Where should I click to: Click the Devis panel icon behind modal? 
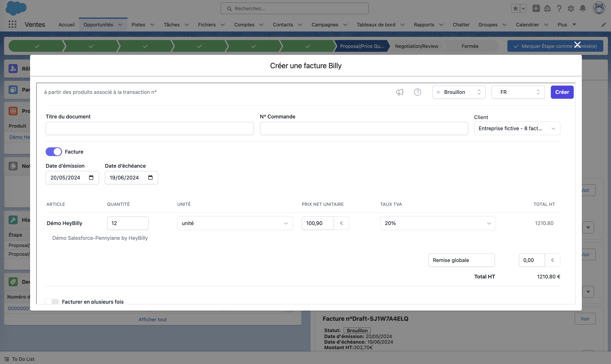13,282
